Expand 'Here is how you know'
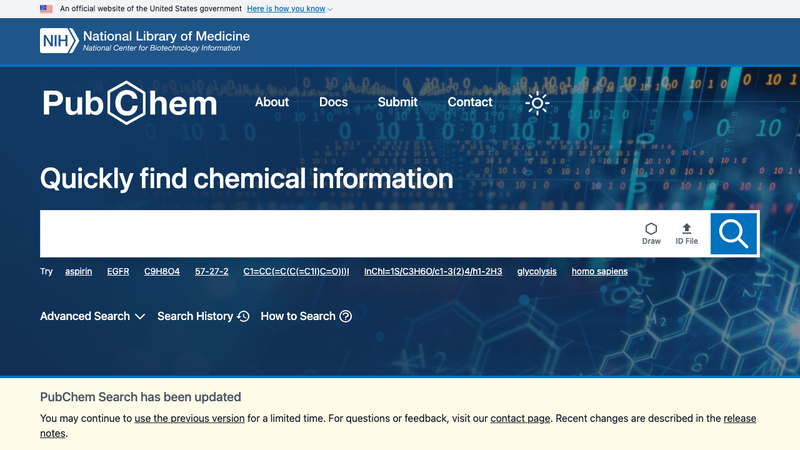The width and height of the screenshot is (800, 450). click(289, 9)
